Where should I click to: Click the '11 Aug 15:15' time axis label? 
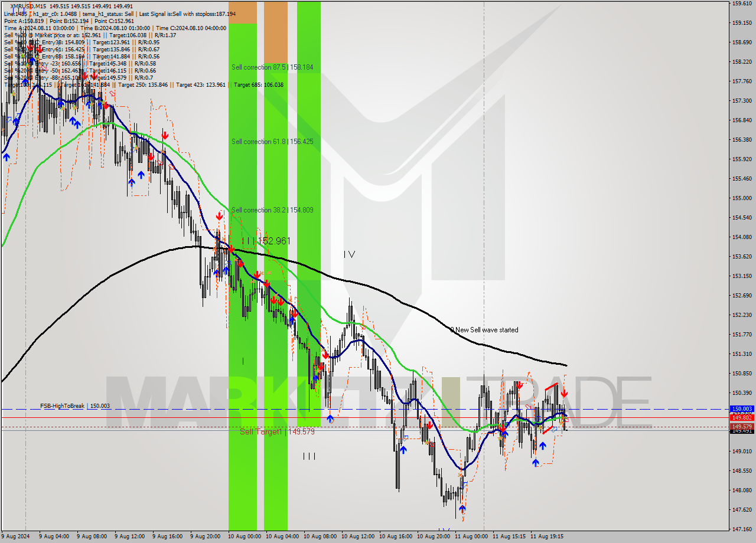(x=509, y=537)
